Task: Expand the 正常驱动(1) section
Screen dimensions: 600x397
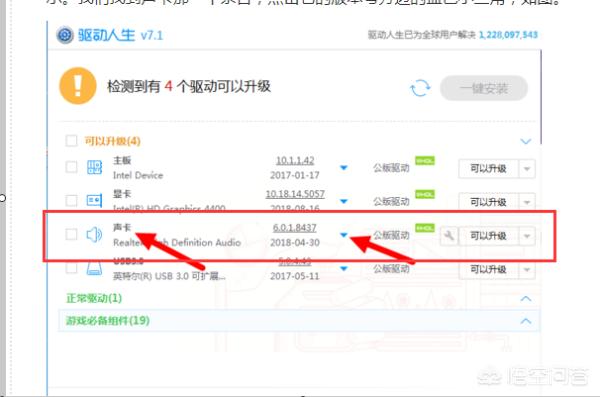Action: point(526,298)
